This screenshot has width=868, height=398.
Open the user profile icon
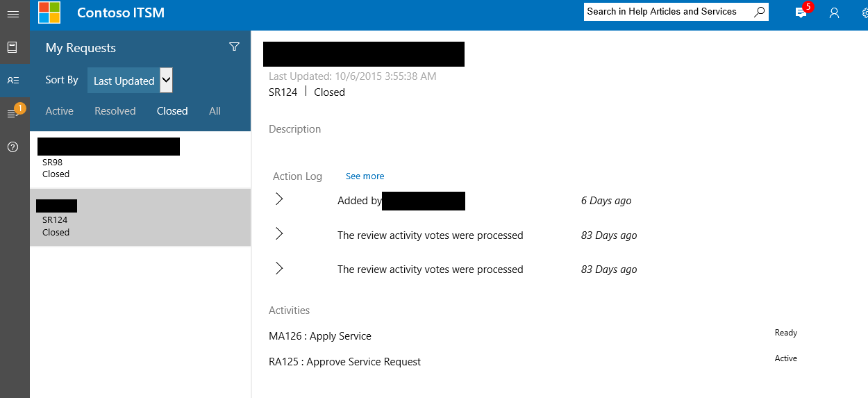pos(835,13)
